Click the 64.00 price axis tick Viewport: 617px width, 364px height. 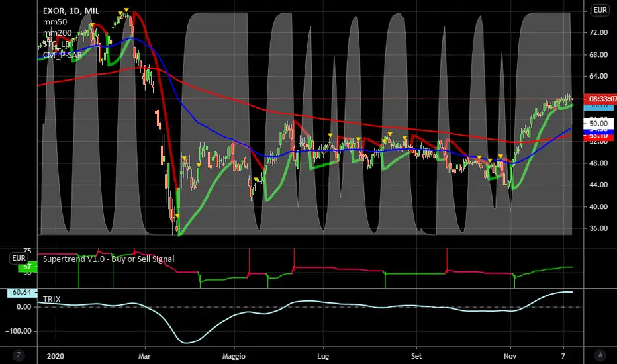(x=598, y=76)
